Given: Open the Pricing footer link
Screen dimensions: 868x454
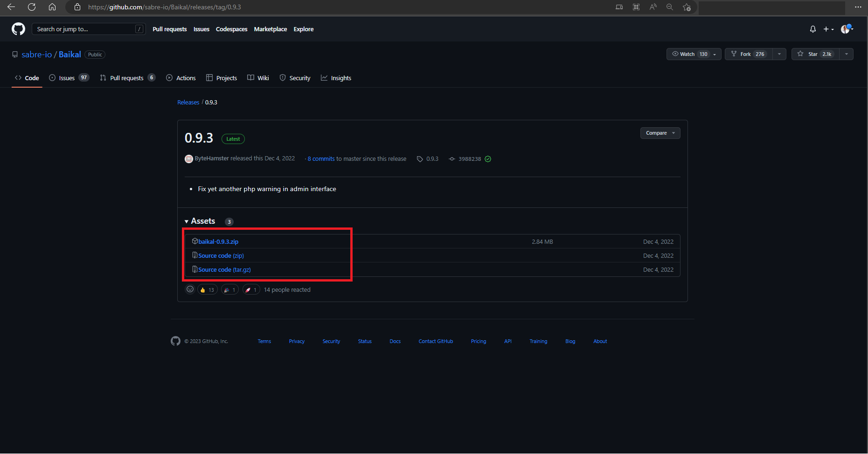Looking at the screenshot, I should (x=479, y=341).
